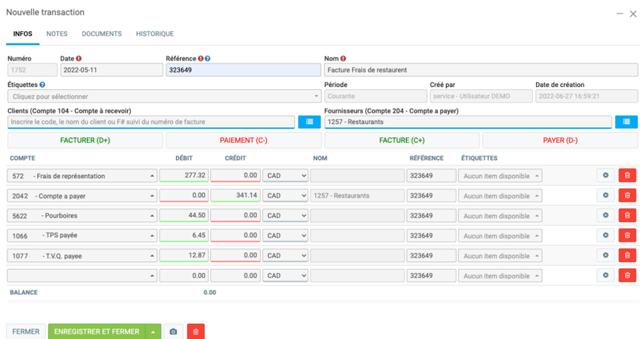Open CAD currency dropdown for Pourboires row
This screenshot has height=339, width=644.
click(285, 216)
